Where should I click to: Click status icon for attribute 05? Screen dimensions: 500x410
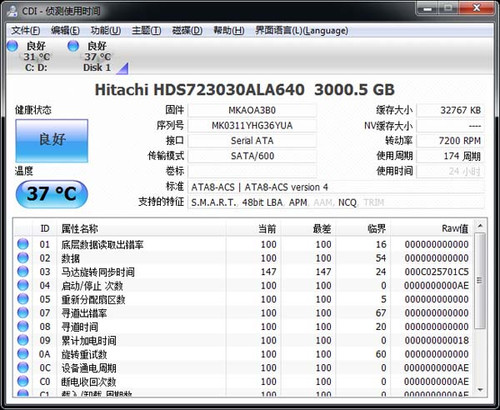tap(23, 299)
